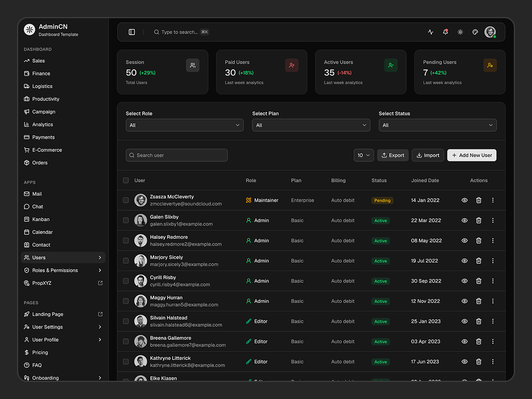Click the Joined Date column header
This screenshot has width=532, height=399.
425,181
